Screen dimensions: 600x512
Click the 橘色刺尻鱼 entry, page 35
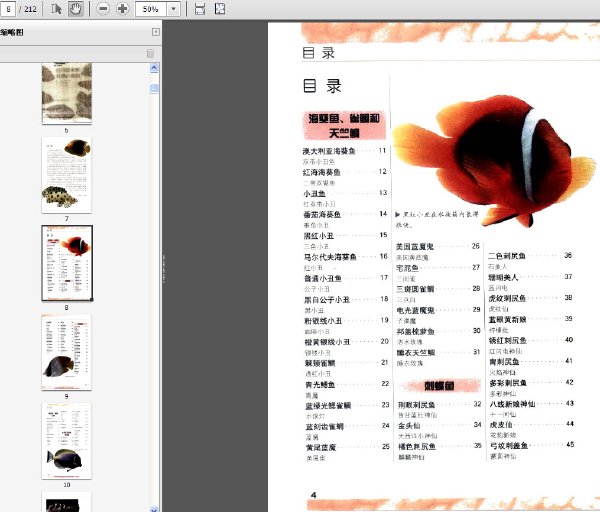(440, 446)
